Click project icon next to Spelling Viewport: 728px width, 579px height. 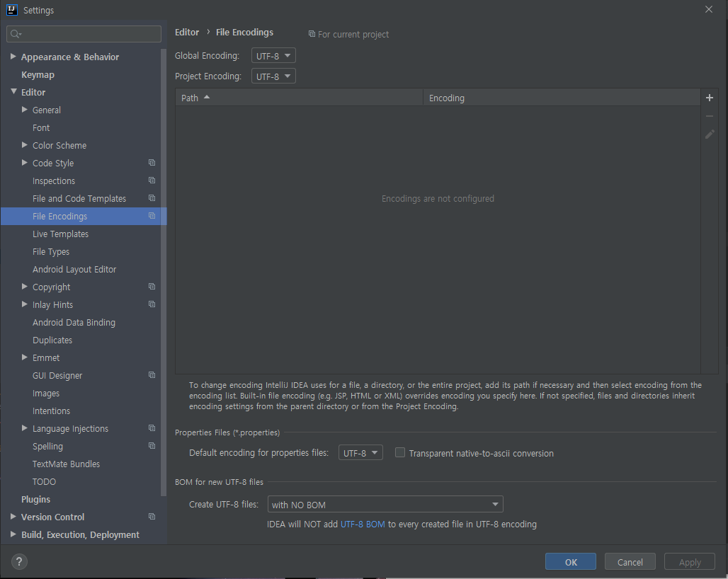152,445
